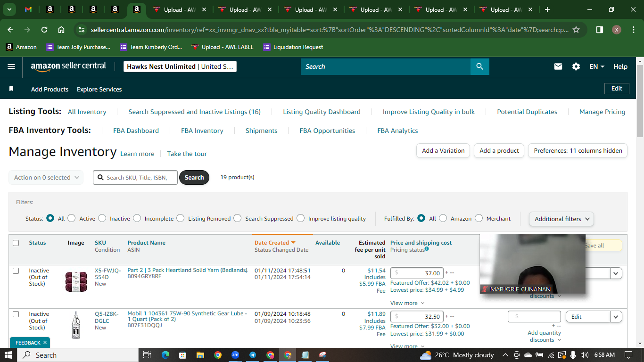Screen dimensions: 644x362
Task: Open the EN language dropdown
Action: [597, 66]
